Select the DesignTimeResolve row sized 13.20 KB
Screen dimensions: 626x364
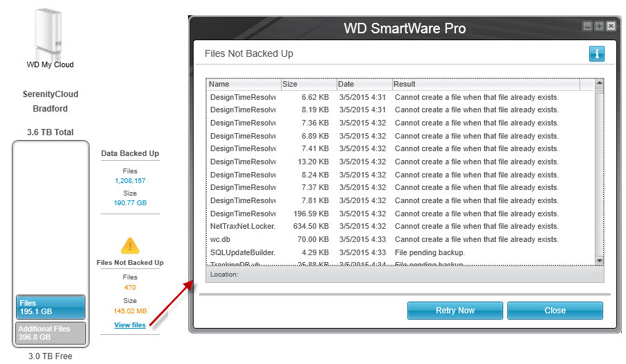tap(400, 162)
